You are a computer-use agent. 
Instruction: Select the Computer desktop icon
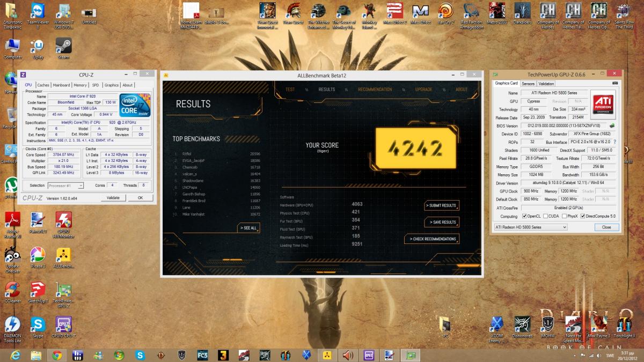12,49
